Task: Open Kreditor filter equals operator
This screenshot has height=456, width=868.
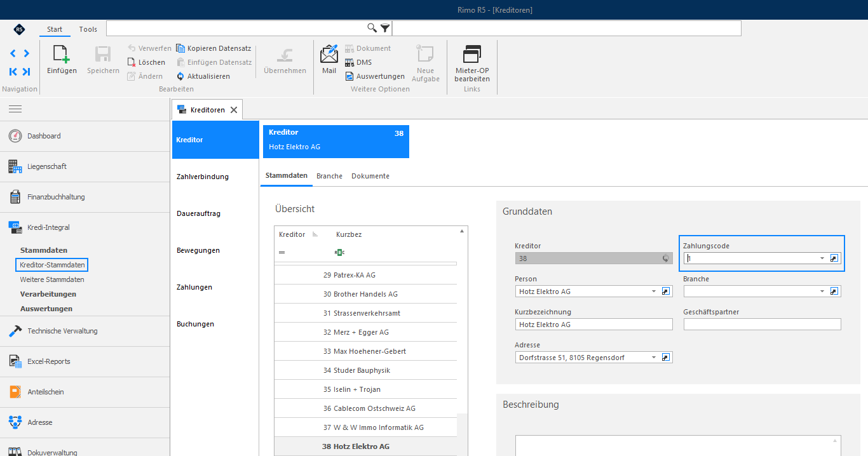Action: (282, 252)
